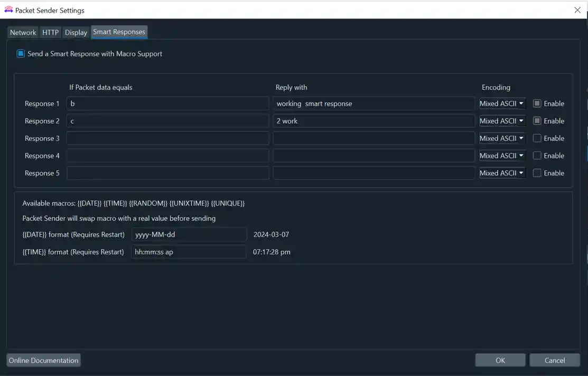Click the 'b' packet data field for Response 1
This screenshot has width=588, height=376.
[167, 103]
